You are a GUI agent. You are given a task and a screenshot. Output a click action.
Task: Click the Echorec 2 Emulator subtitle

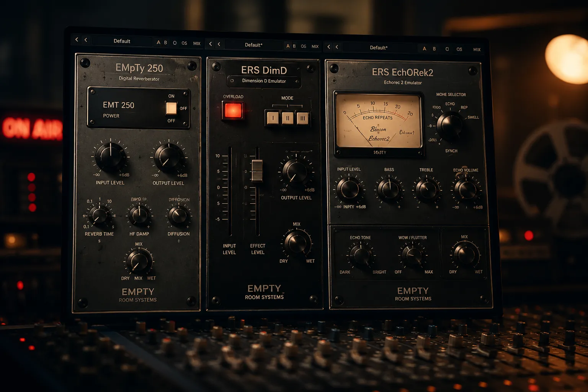403,83
